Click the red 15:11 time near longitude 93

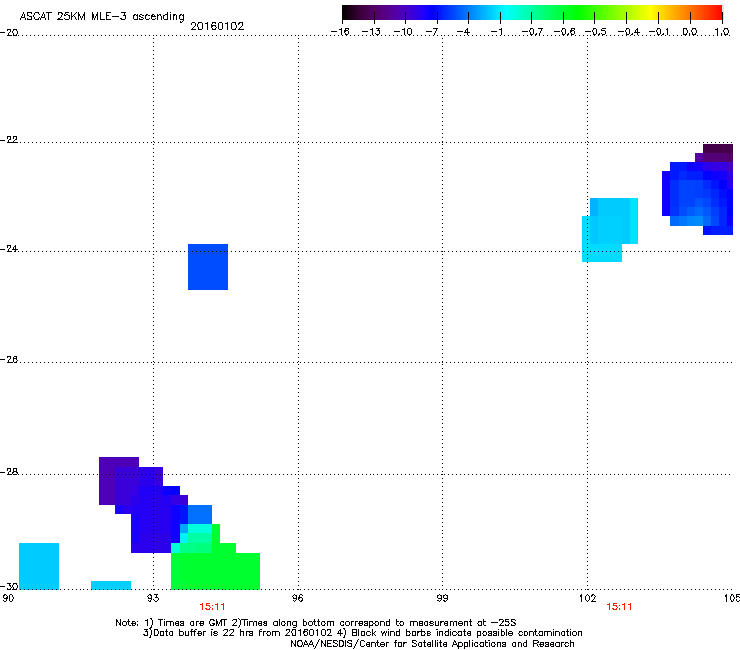coord(212,607)
